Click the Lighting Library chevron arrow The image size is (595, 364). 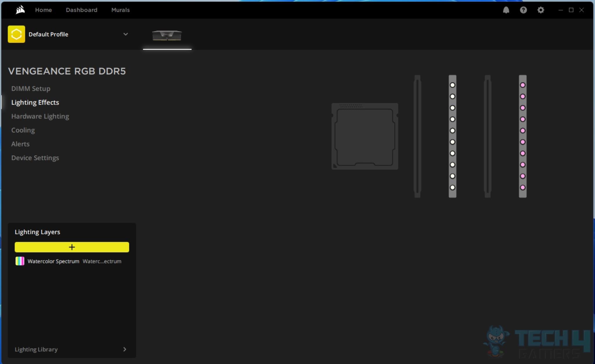(x=125, y=349)
